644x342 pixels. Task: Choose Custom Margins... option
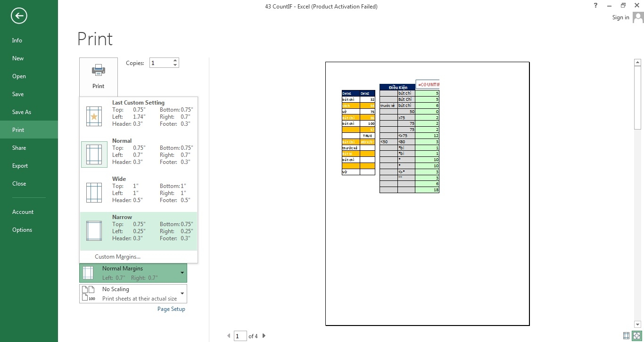[117, 257]
